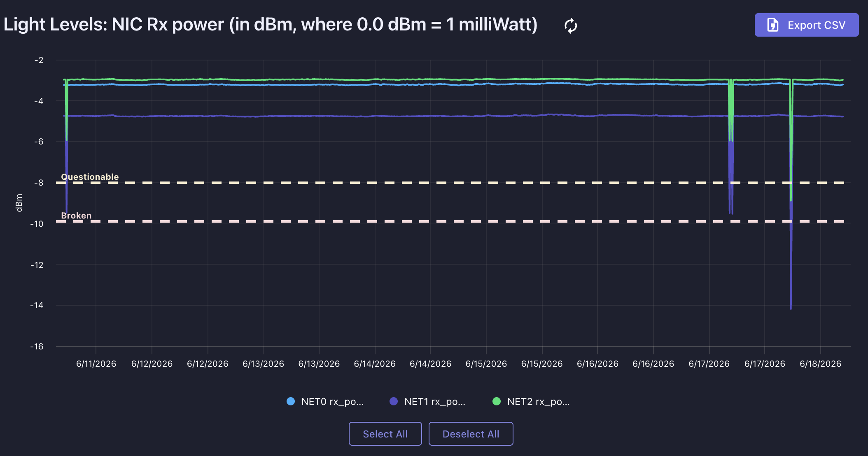Screen dimensions: 868x456
Task: Click the blue NET0 legend dot
Action: (x=291, y=401)
